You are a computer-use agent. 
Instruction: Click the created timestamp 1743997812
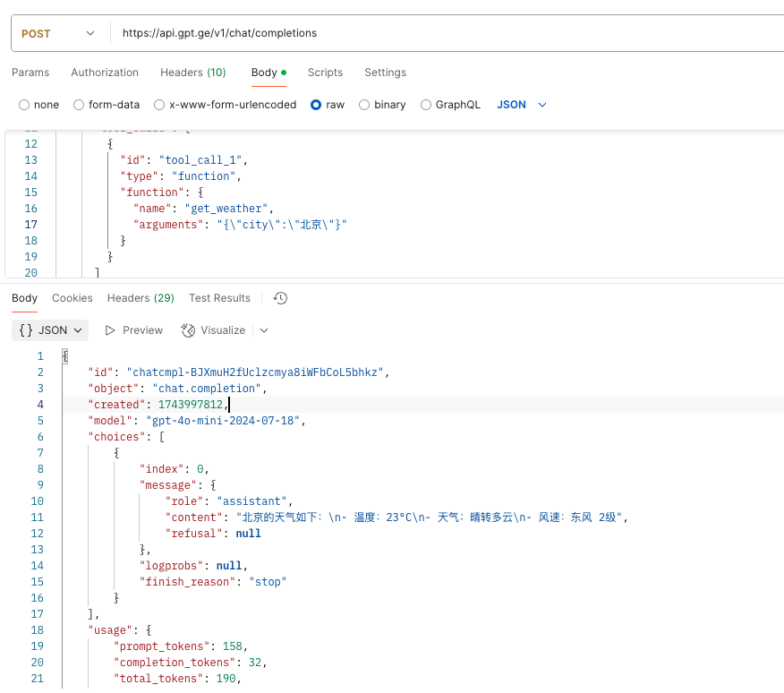click(191, 405)
